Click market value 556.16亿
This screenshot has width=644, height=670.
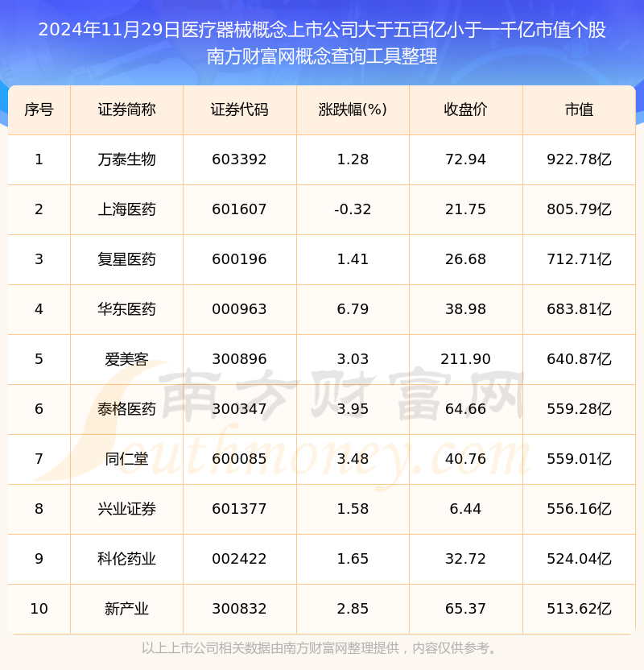(579, 509)
